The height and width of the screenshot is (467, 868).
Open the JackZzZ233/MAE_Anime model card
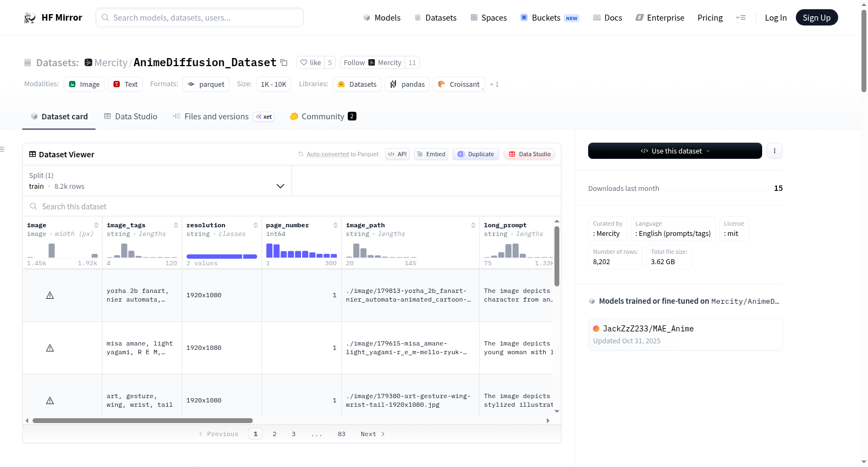pyautogui.click(x=685, y=334)
